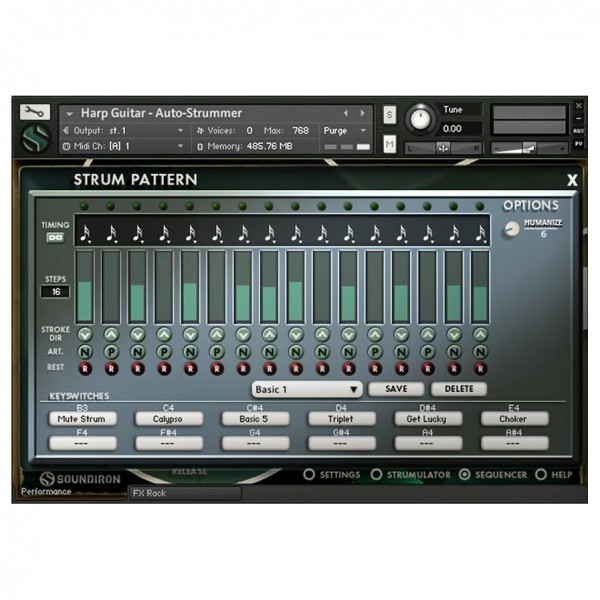The image size is (600, 600).
Task: Select the Calypso keyswitch C4
Action: coord(169,419)
